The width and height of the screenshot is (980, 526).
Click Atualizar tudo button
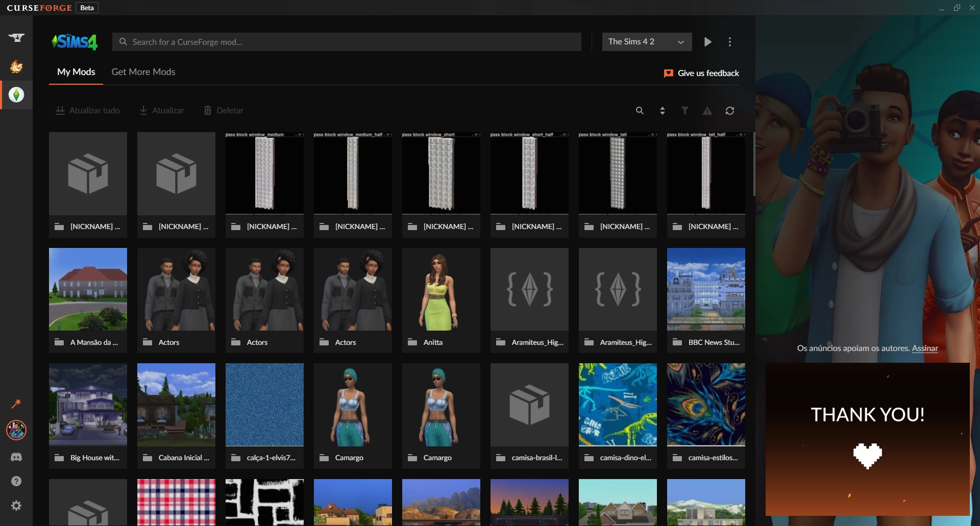click(88, 111)
